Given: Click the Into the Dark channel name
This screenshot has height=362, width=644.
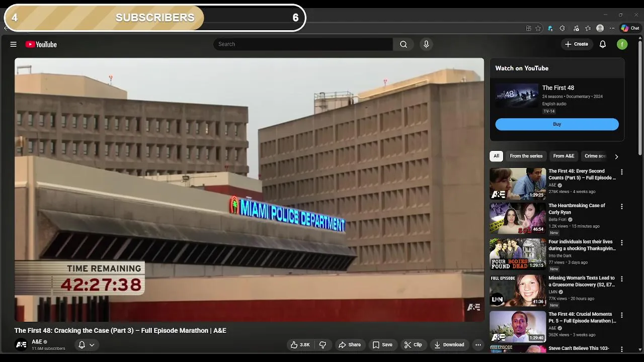Looking at the screenshot, I should [560, 256].
